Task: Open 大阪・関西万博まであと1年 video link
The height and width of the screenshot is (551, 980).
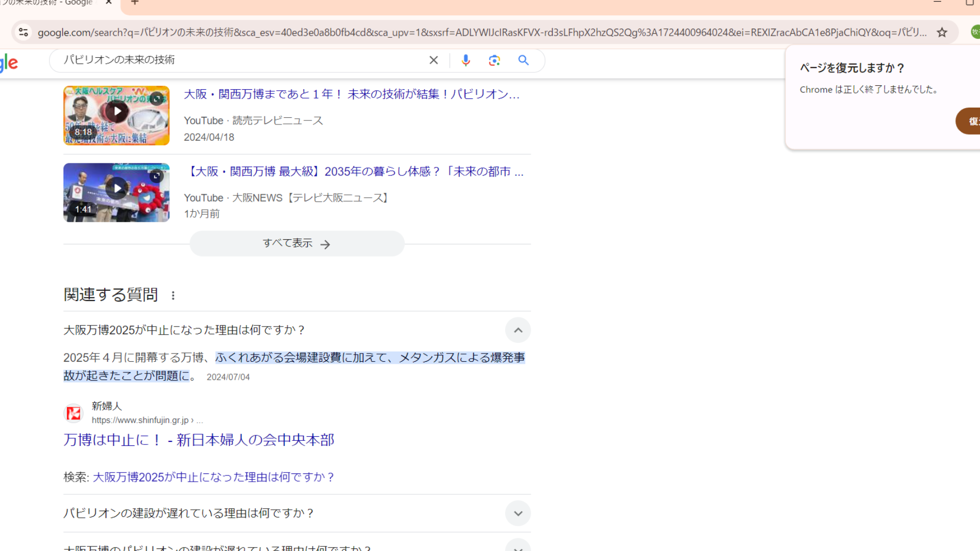Action: pyautogui.click(x=352, y=94)
